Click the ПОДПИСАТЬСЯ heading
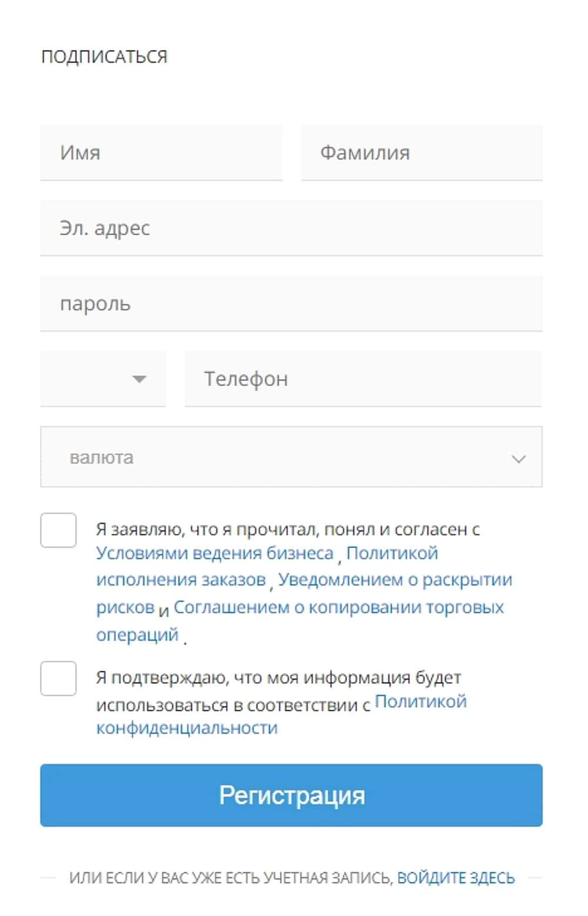Viewport: 588px width, 916px height. 104,57
